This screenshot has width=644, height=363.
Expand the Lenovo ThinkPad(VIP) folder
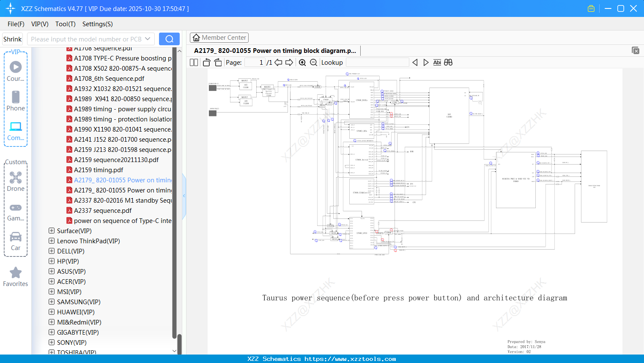coord(52,241)
